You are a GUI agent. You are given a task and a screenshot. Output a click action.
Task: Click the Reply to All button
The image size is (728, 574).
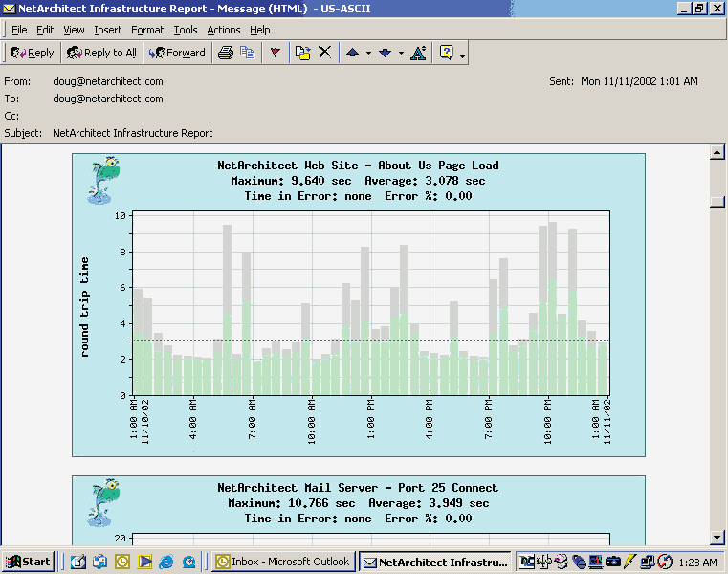[x=101, y=53]
